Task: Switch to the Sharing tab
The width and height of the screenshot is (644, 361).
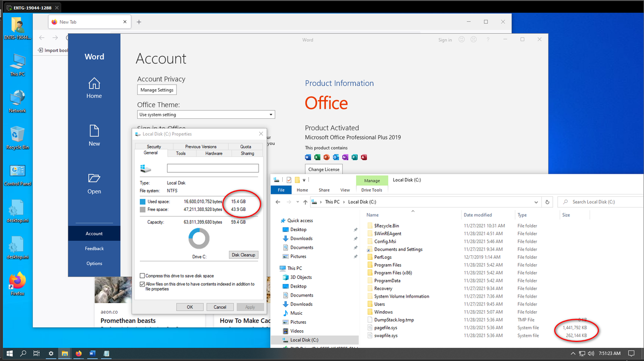Action: (248, 153)
